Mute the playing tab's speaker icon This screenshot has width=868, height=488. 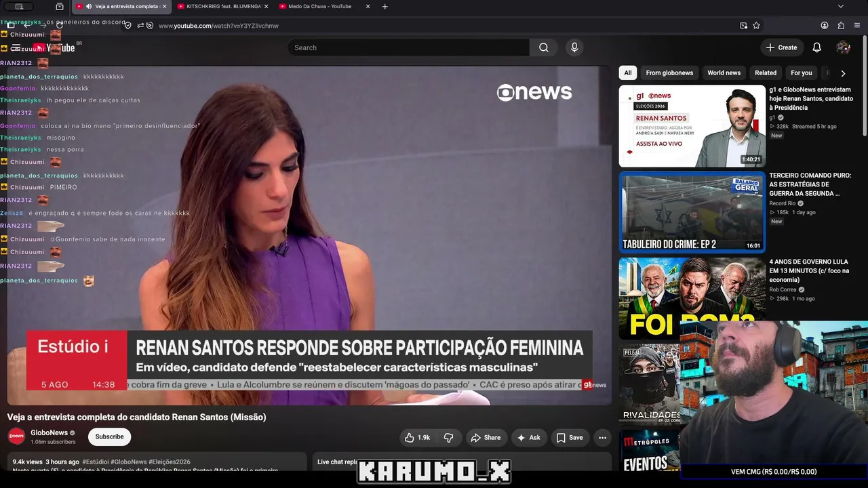pos(89,7)
